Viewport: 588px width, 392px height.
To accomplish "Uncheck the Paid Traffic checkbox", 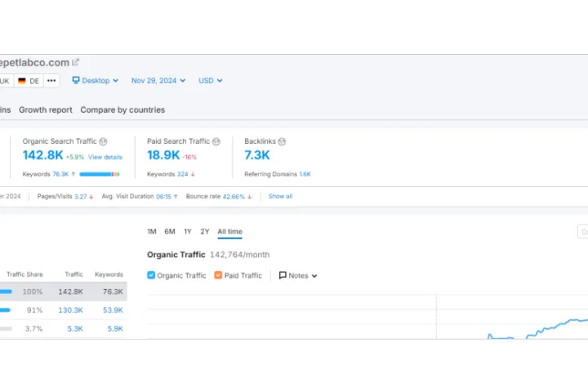I will point(218,275).
